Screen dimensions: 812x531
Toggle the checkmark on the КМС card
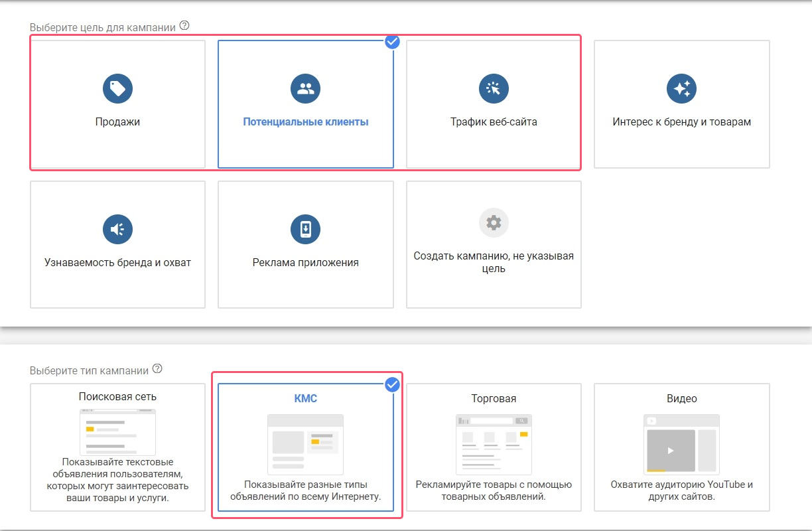[392, 384]
